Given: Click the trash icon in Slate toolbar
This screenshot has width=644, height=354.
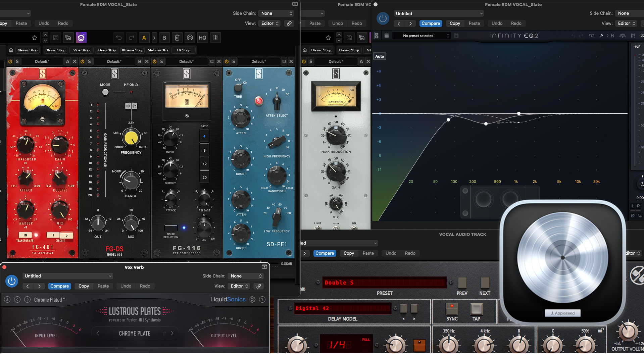Looking at the screenshot, I should pyautogui.click(x=177, y=38).
